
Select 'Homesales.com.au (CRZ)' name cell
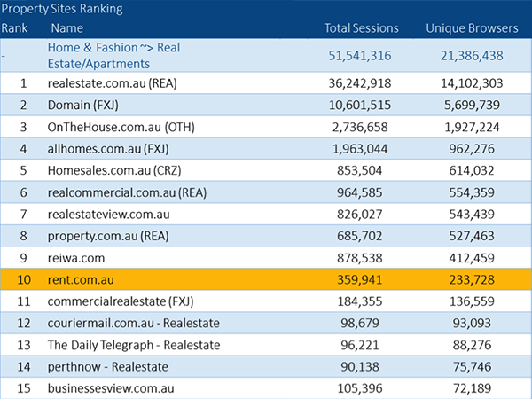114,170
